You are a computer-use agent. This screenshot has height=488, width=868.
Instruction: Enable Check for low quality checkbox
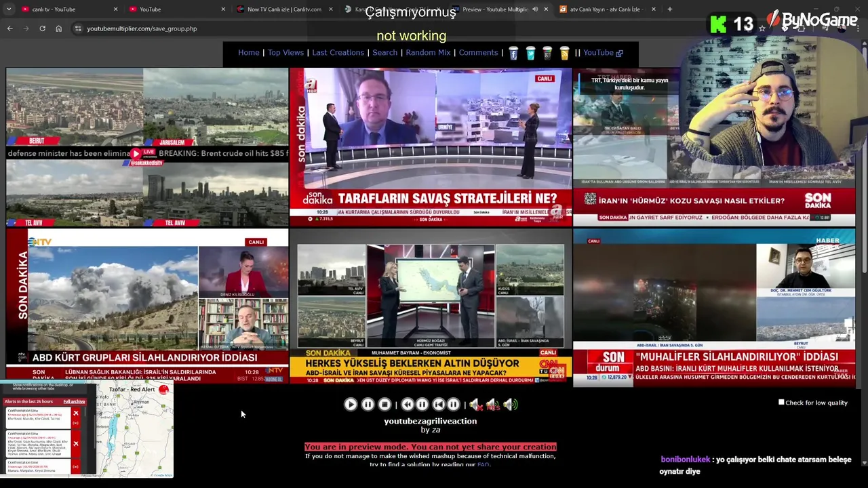781,403
